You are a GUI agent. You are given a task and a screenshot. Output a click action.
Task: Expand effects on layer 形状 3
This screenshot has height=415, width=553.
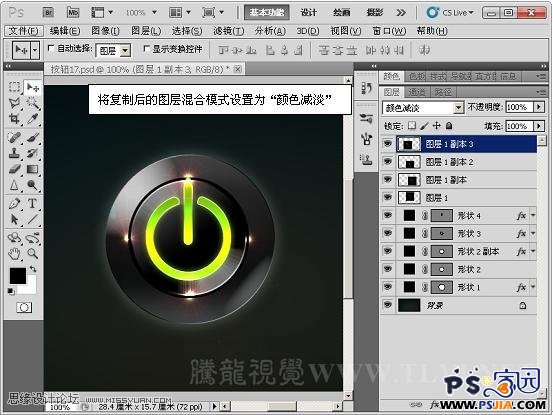(533, 233)
